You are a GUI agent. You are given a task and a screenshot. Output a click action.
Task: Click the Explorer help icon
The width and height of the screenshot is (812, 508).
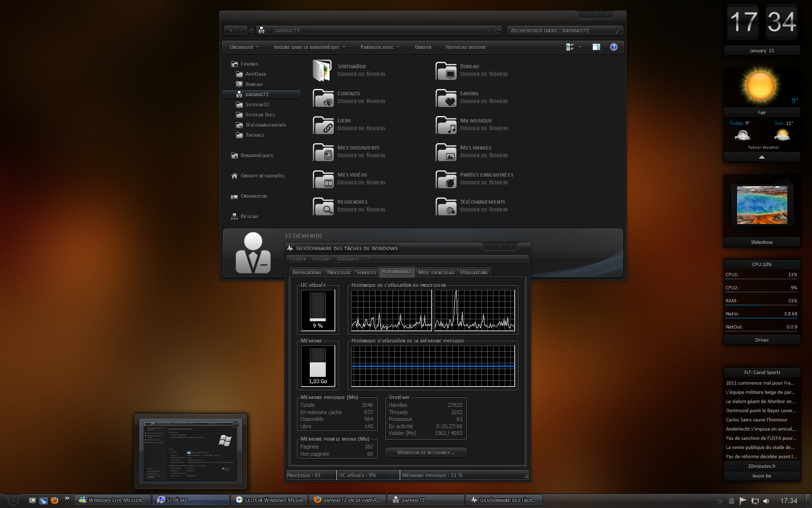click(x=614, y=47)
